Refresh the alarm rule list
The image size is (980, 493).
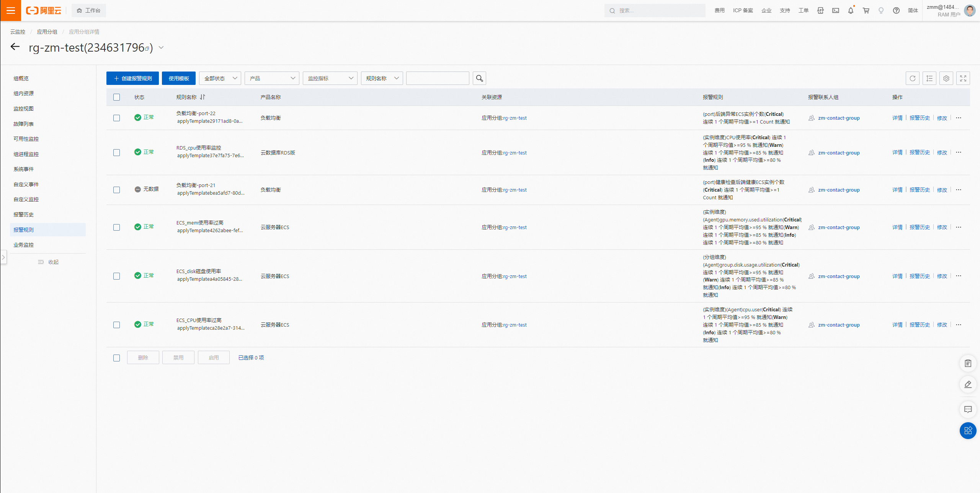tap(913, 78)
